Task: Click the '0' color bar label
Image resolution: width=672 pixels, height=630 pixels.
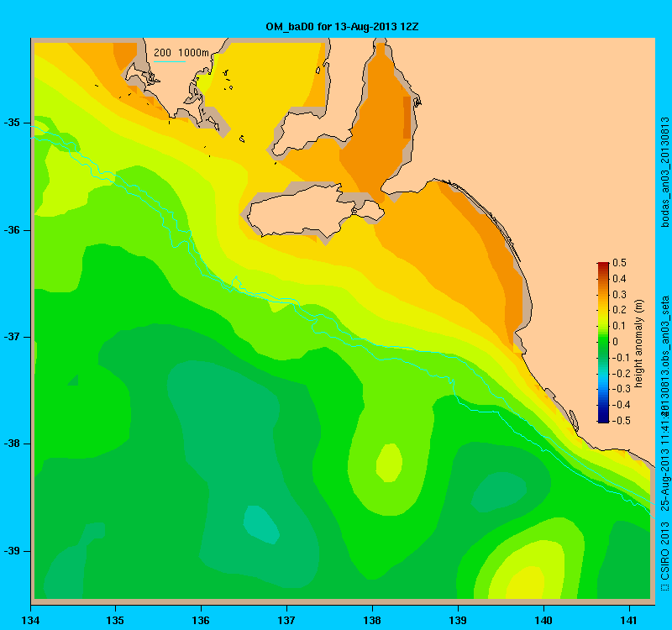Action: [x=616, y=342]
